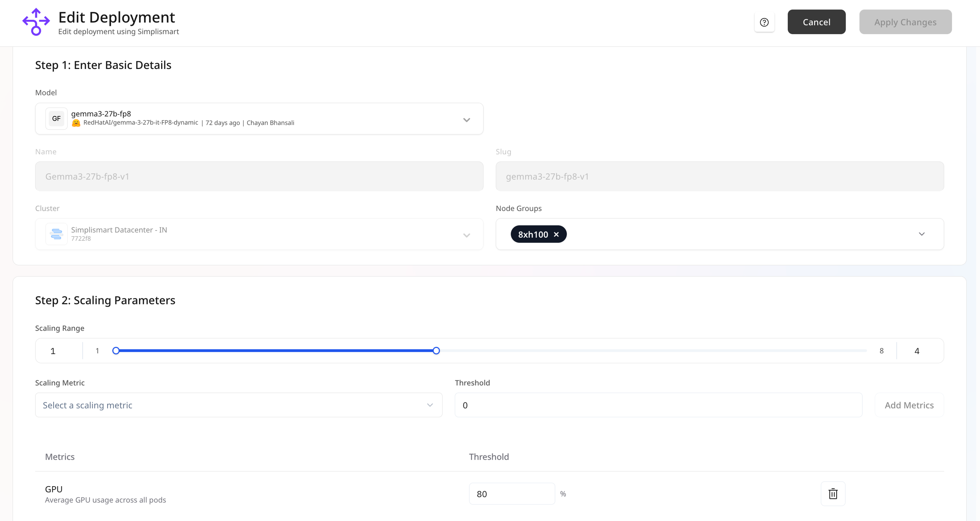Click the Simplismart Datacenter cluster icon
Image resolution: width=980 pixels, height=521 pixels.
click(x=56, y=234)
